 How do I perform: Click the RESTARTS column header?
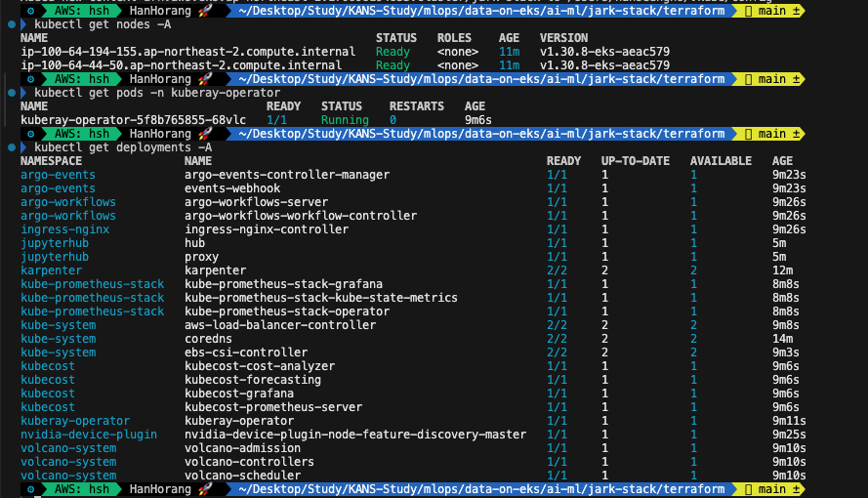(416, 106)
